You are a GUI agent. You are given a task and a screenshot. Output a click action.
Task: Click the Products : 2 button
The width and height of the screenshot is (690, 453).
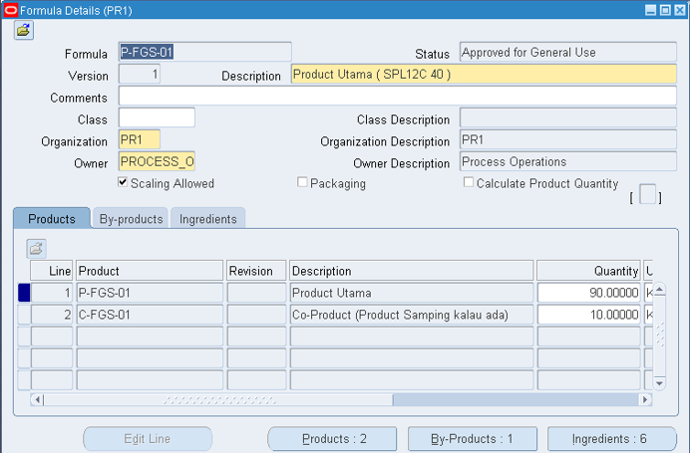pyautogui.click(x=332, y=438)
